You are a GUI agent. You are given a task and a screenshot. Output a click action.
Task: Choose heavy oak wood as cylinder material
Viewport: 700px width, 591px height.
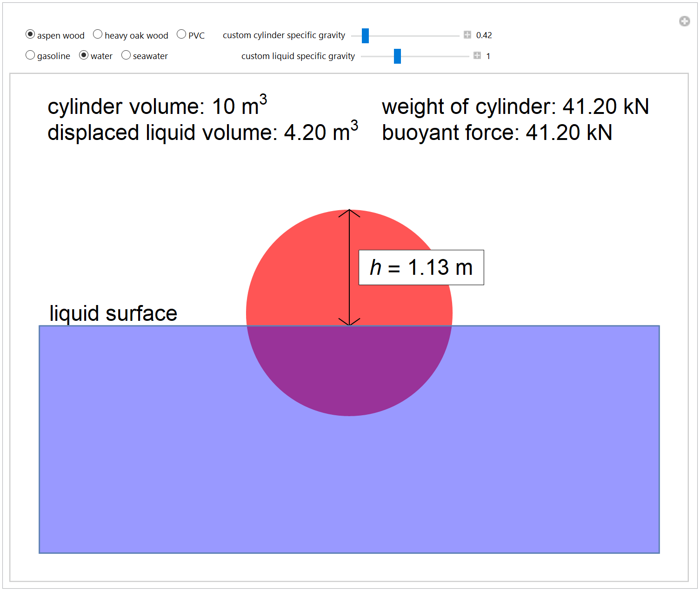pyautogui.click(x=98, y=34)
